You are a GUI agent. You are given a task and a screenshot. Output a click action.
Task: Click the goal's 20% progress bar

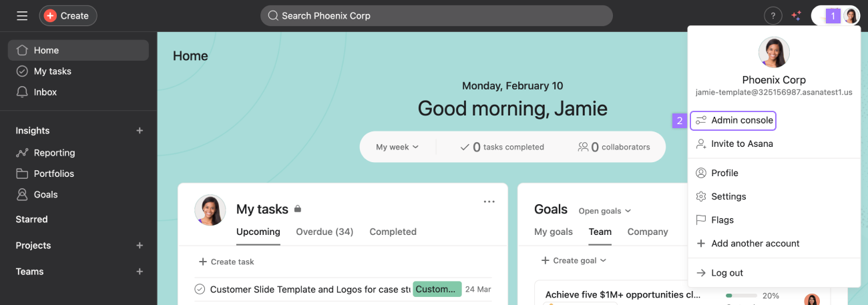pos(741,295)
